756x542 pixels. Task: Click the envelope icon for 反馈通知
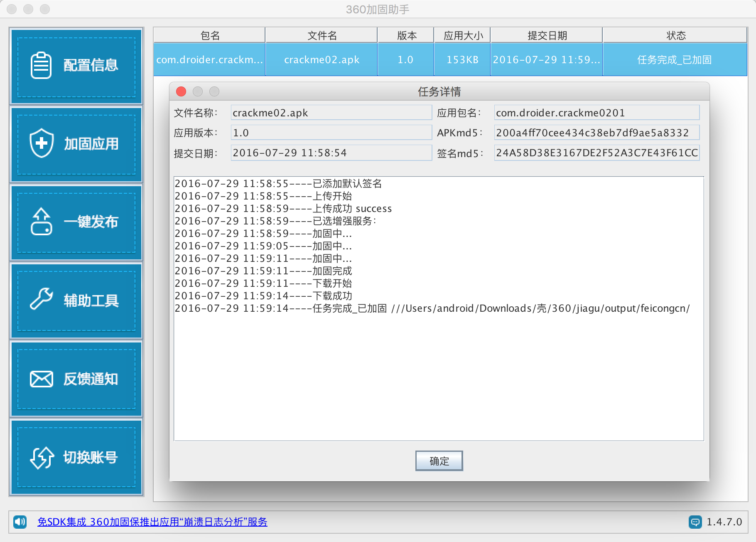pos(41,379)
